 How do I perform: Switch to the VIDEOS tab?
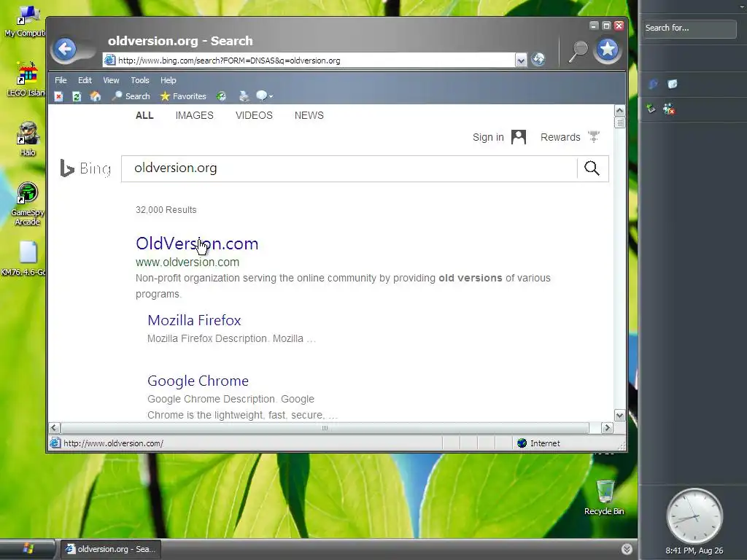coord(254,115)
